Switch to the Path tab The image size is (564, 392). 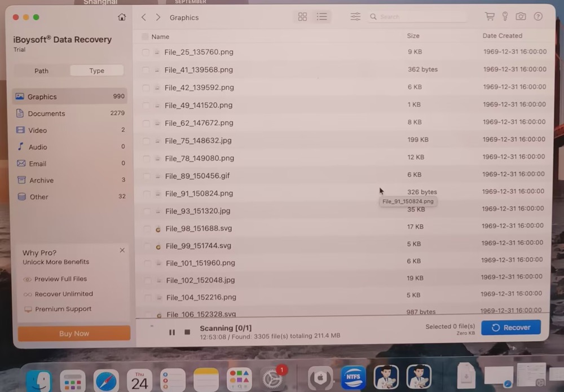(x=41, y=71)
